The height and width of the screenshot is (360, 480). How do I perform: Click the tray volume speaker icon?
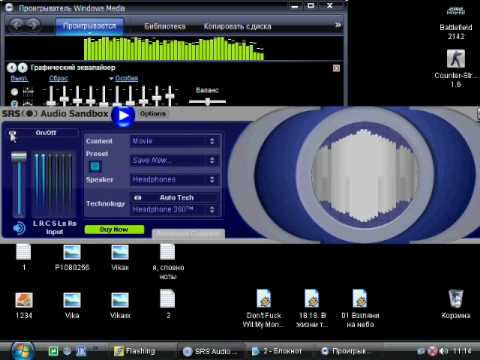coord(444,351)
